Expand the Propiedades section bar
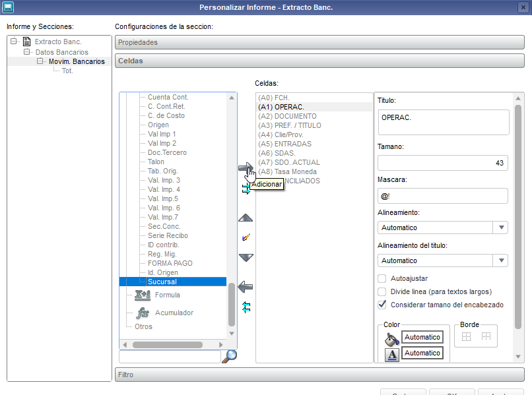This screenshot has width=532, height=395. (x=319, y=42)
